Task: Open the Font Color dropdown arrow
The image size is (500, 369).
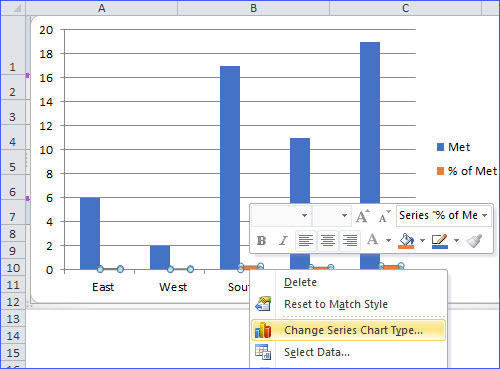Action: coord(388,240)
